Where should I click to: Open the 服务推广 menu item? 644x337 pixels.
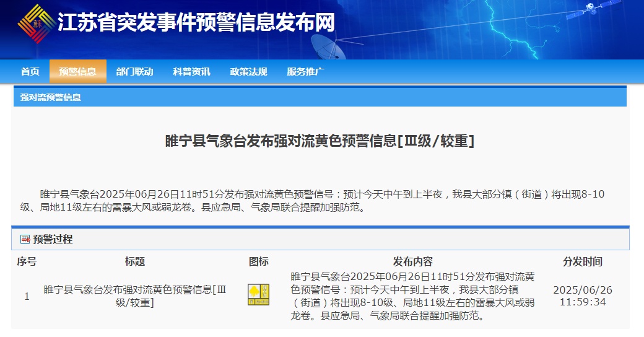305,71
